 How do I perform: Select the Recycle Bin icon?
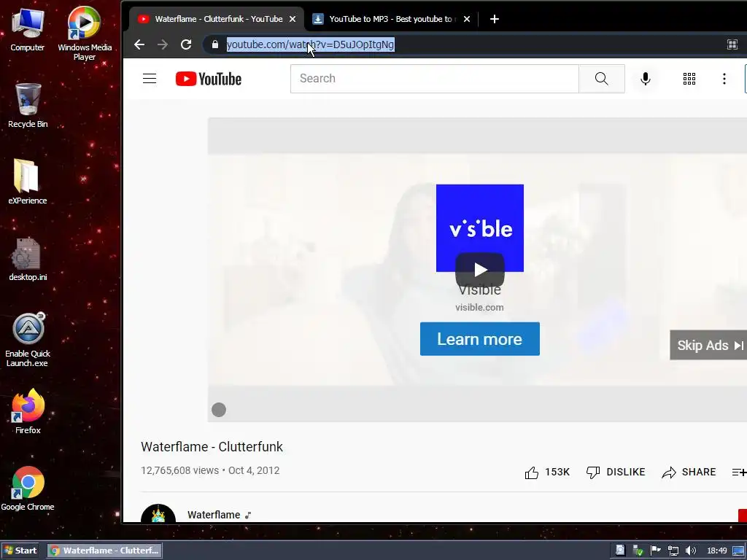point(28,106)
